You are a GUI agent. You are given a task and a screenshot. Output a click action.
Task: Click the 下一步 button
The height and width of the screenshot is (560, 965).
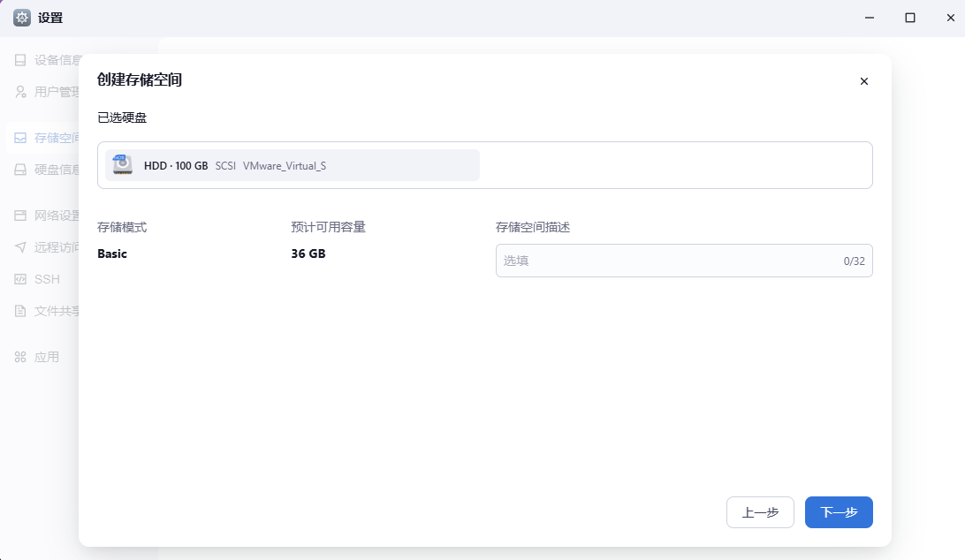pyautogui.click(x=839, y=512)
